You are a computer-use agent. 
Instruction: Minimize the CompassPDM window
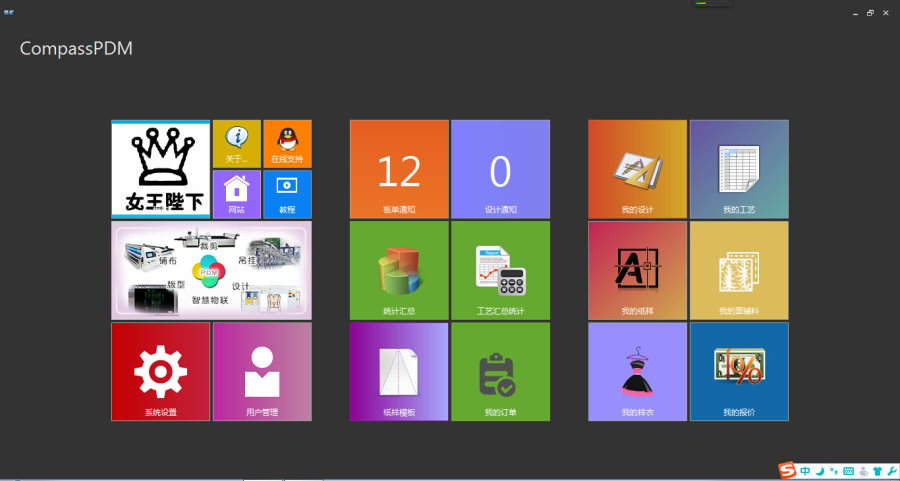coord(855,13)
